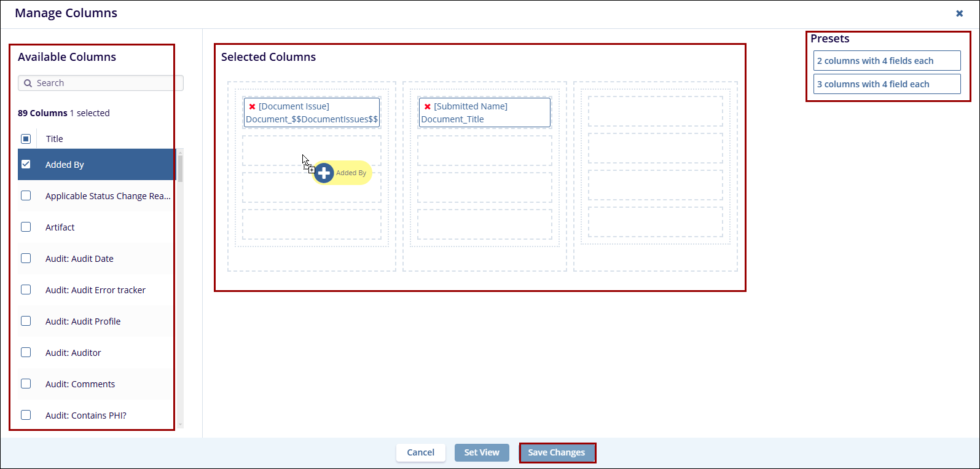Click the search magnifier icon
The image size is (980, 469).
[x=28, y=84]
